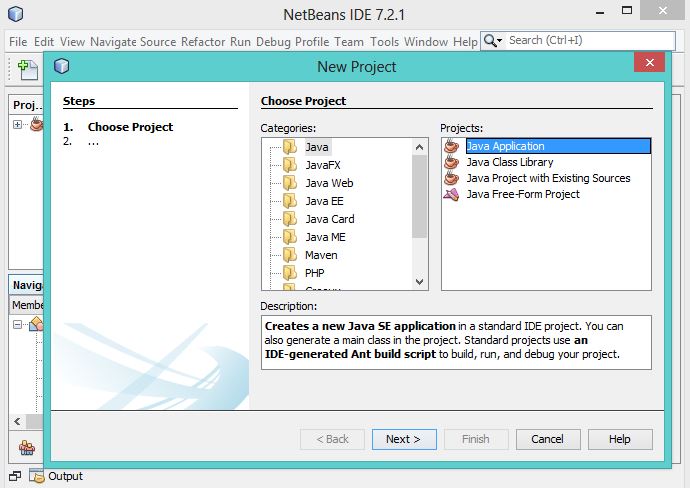690x488 pixels.
Task: Click the search magnifier icon
Action: coord(489,40)
